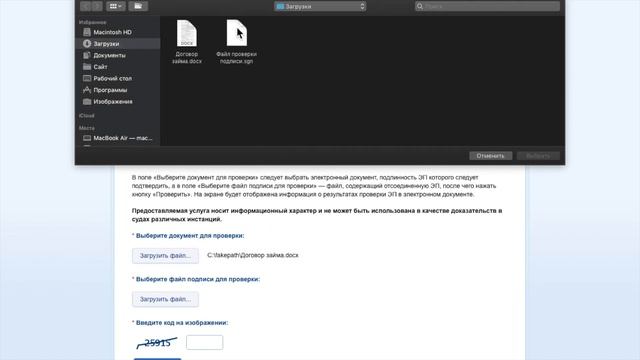Click the Загрузки download arrow icon

(x=87, y=44)
